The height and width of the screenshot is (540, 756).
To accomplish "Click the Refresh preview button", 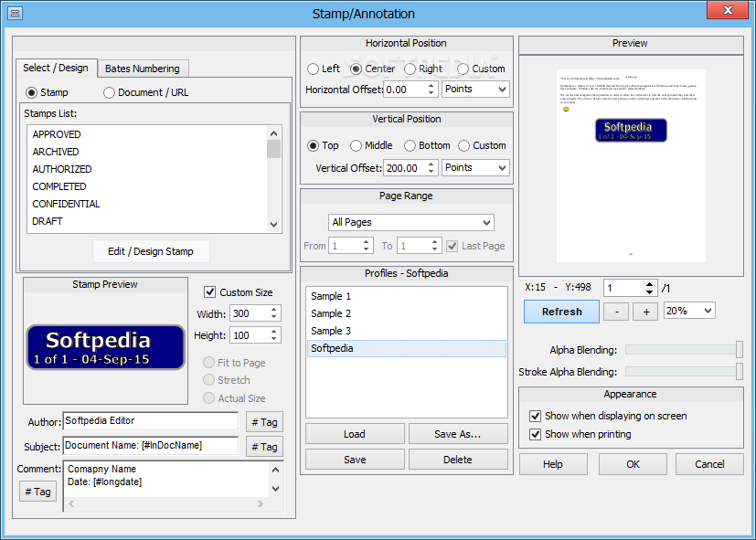I will [561, 312].
